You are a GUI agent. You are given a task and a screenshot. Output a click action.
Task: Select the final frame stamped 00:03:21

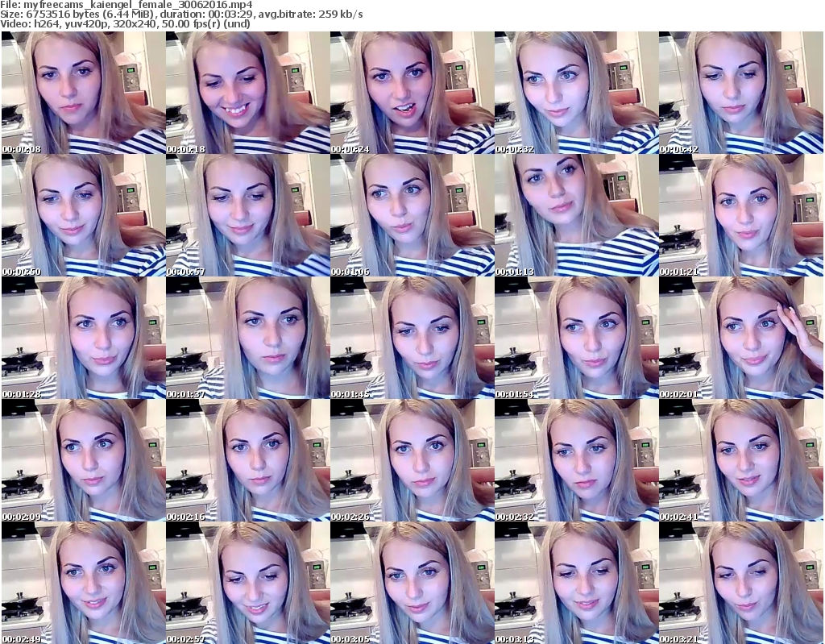[741, 583]
